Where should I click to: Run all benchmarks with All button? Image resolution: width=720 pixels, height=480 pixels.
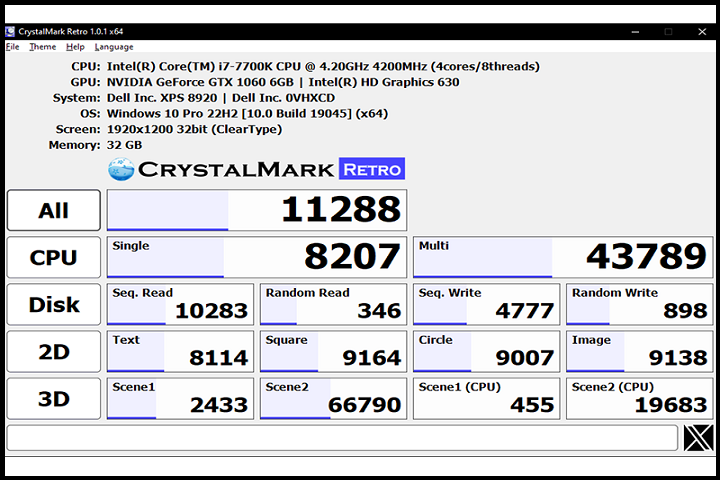click(54, 210)
